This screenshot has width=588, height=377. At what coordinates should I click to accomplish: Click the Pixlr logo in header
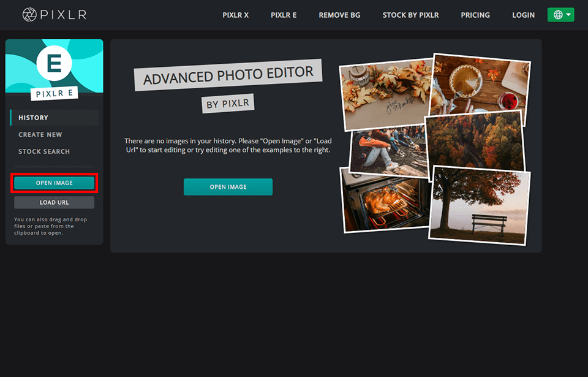click(x=55, y=15)
